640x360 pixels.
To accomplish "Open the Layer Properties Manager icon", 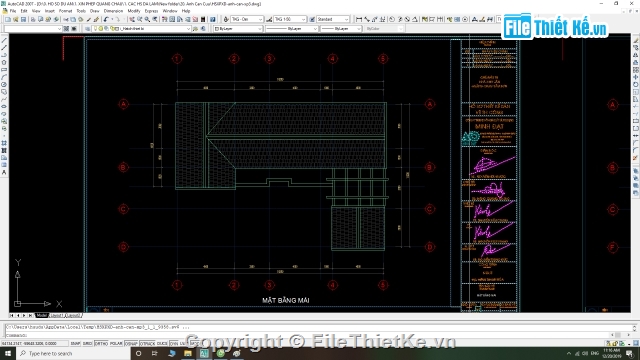I will 87,29.
